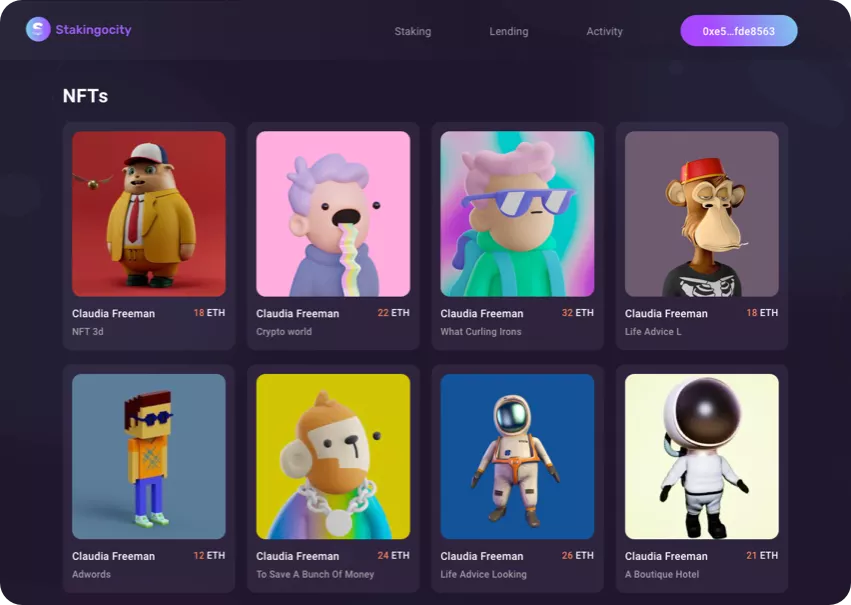Click Claudia Freeman on the NFT 3d card

113,314
